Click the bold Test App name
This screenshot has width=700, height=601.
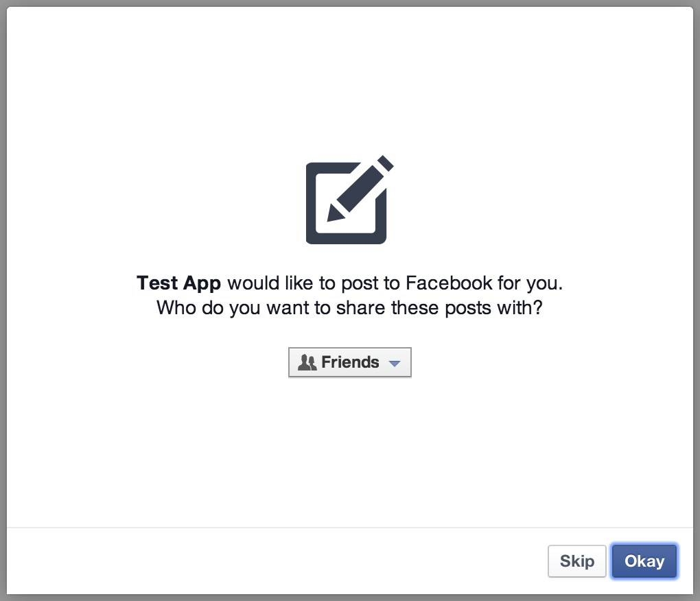[x=178, y=283]
